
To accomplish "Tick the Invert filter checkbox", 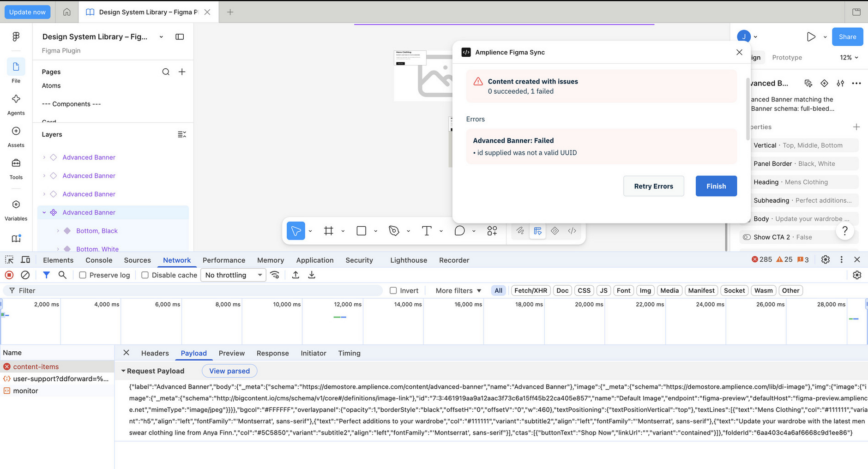I will (393, 291).
